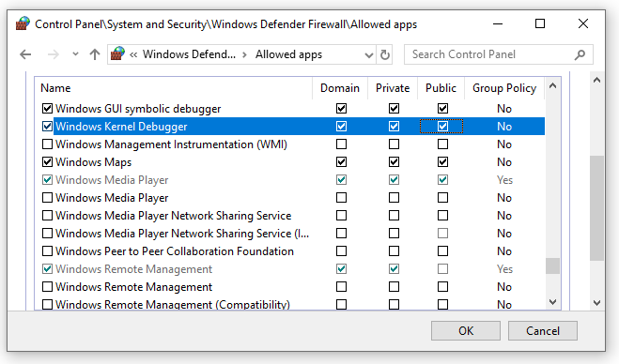Check Windows Media Player Network Sharing Service
The width and height of the screenshot is (619, 364).
[47, 216]
